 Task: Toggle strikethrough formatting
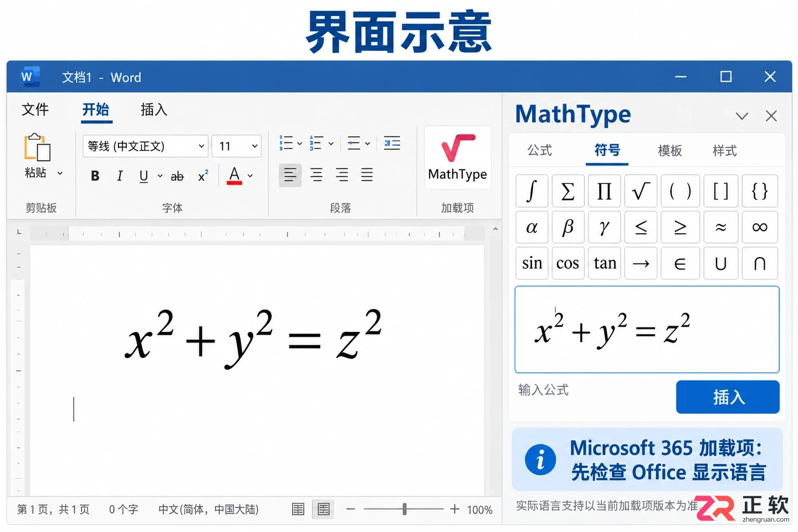click(x=177, y=176)
